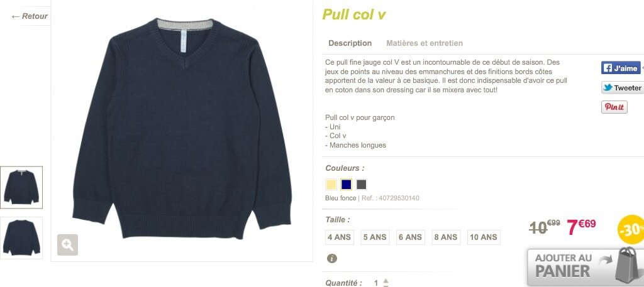Select size 4 ANS

click(339, 237)
